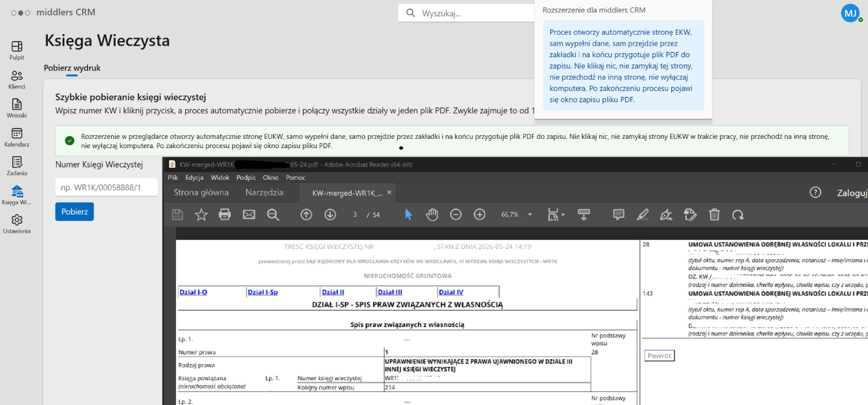Click the middlers CRM logo
Viewport: 868px width, 405px height.
pyautogui.click(x=53, y=12)
